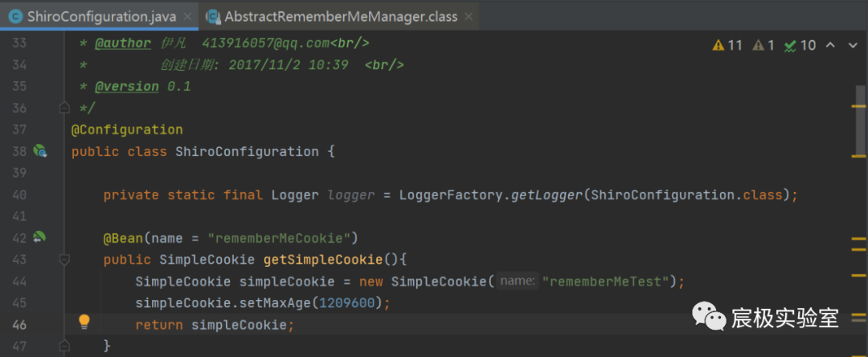
Task: Switch to the AbstractRememberMeManager.class tab
Action: (x=341, y=16)
